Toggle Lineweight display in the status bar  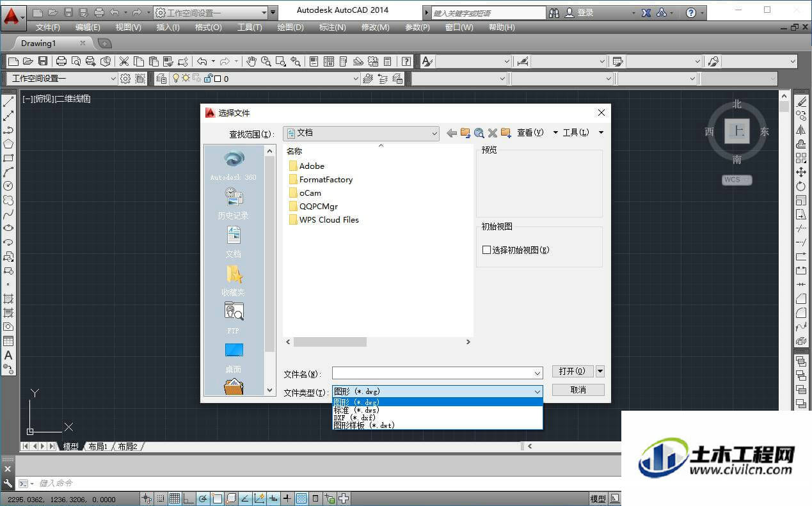point(287,499)
